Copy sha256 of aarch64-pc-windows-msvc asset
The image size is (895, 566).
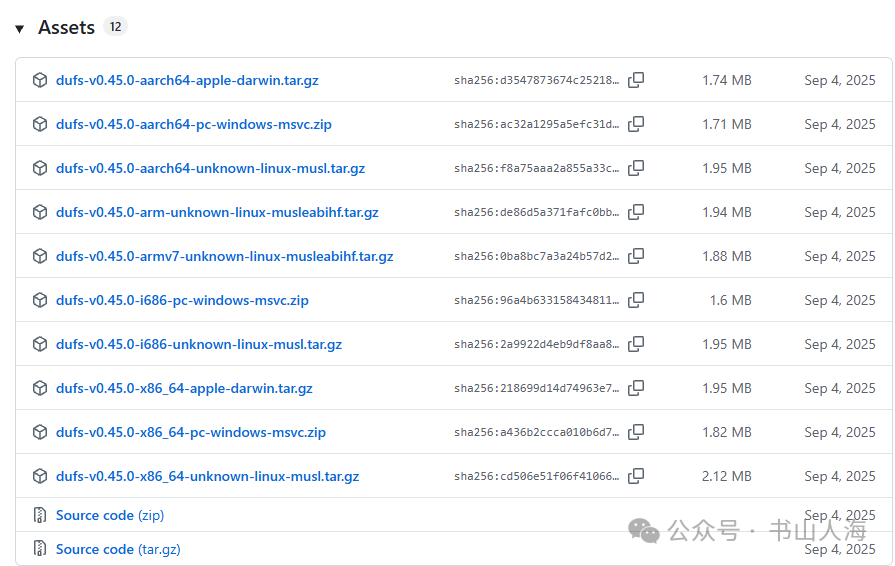click(636, 124)
